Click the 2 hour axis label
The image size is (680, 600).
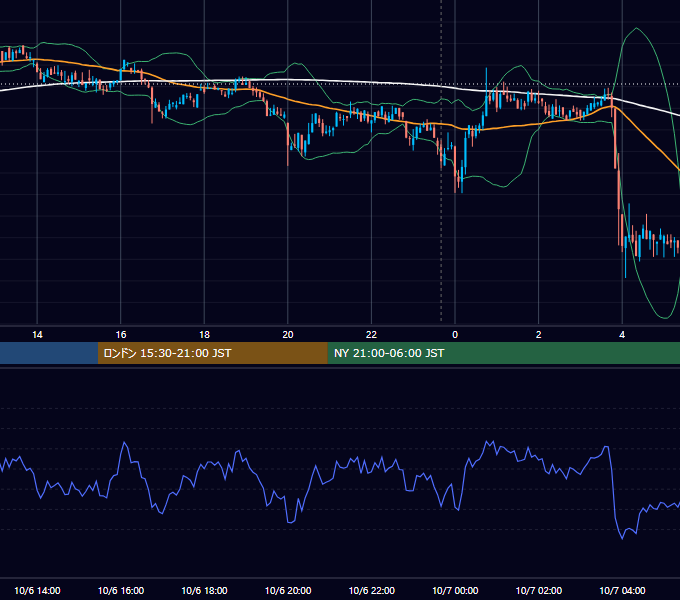(x=539, y=335)
